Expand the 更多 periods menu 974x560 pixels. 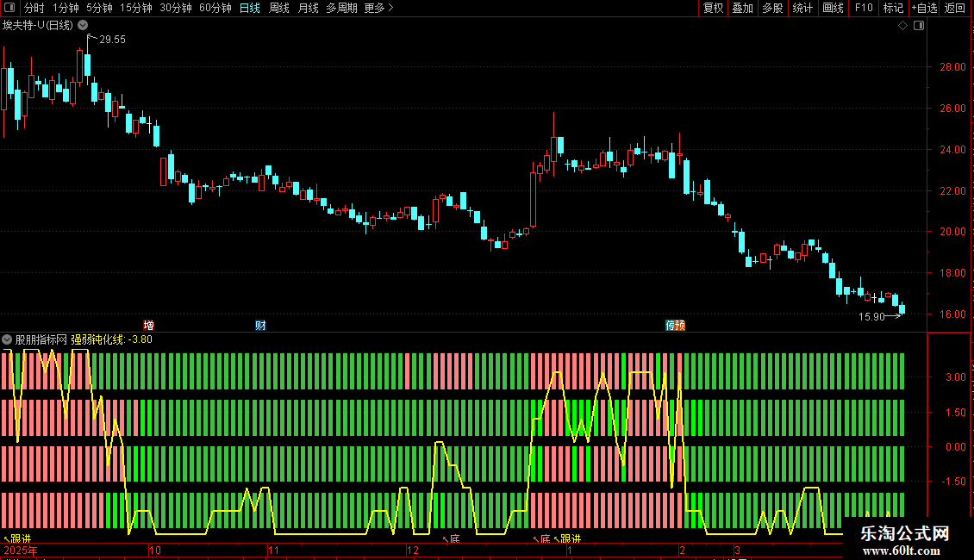pos(379,8)
